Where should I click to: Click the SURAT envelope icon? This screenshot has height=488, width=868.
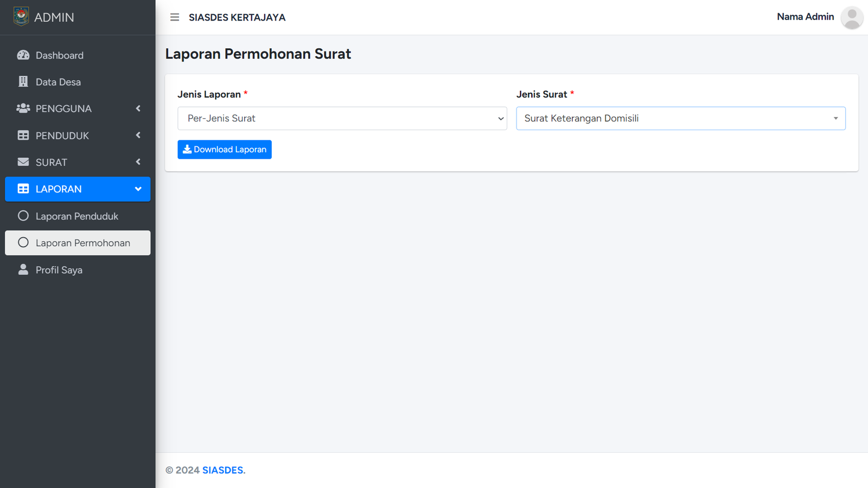click(x=23, y=162)
